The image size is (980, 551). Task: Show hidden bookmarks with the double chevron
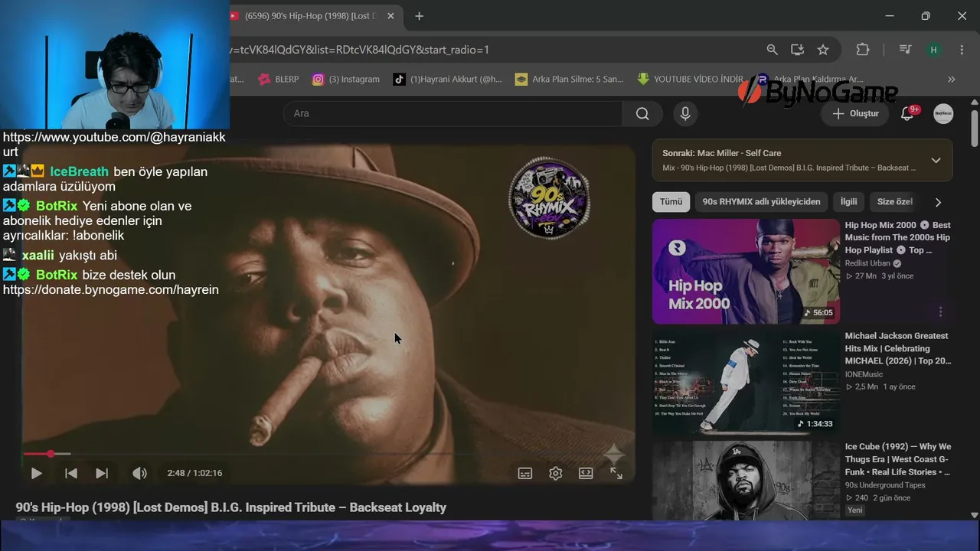tap(951, 79)
